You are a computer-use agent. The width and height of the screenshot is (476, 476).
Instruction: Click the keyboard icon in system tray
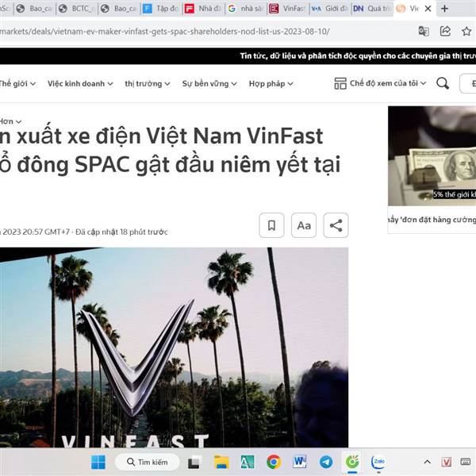466,462
